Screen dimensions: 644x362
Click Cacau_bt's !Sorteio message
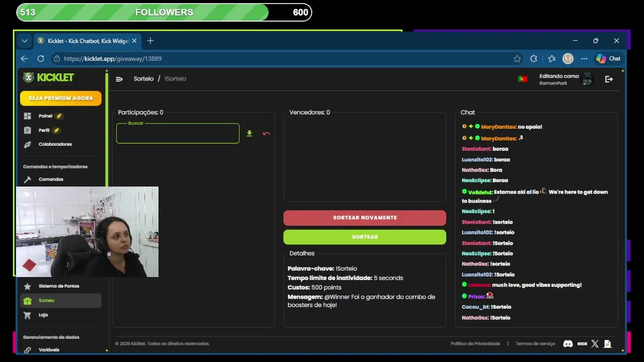coord(487,307)
